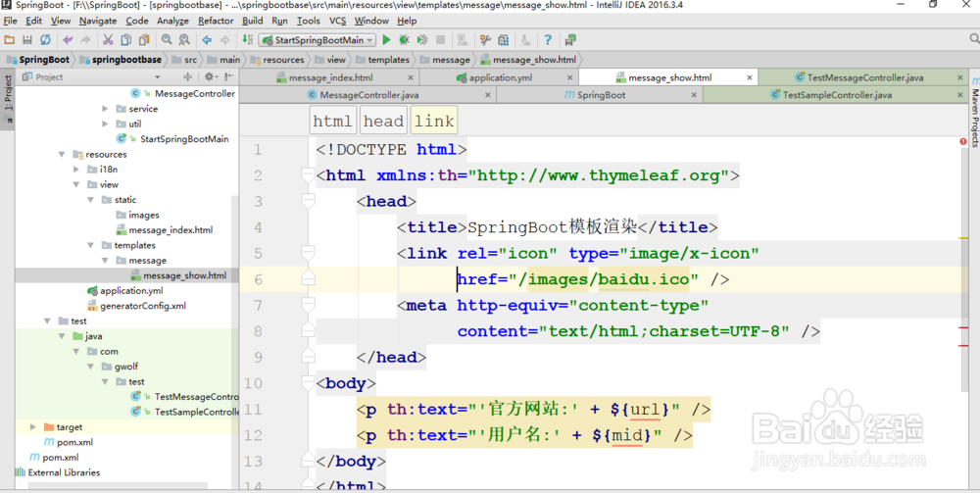Expand the service folder

pyautogui.click(x=105, y=109)
